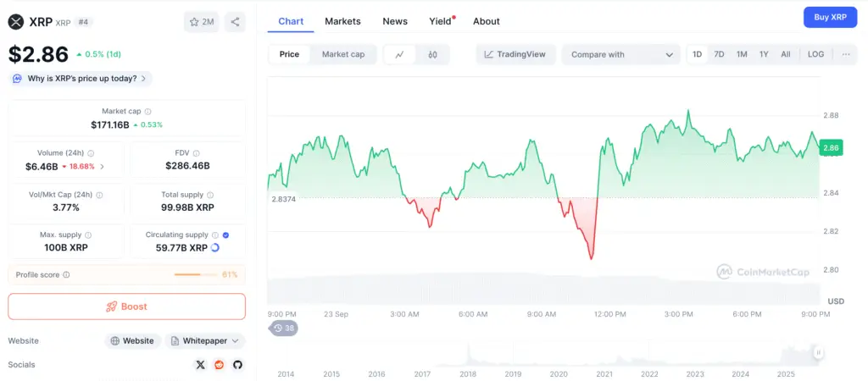
Task: Click the 2.8374 baseline price label
Action: 283,199
